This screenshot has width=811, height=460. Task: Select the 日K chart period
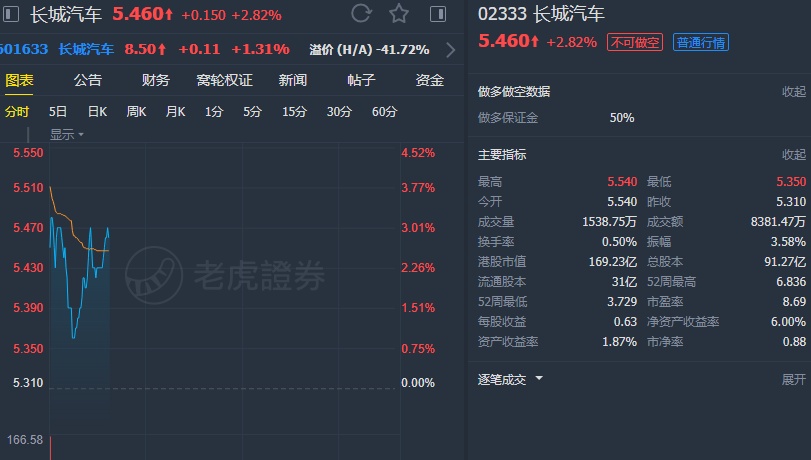97,112
